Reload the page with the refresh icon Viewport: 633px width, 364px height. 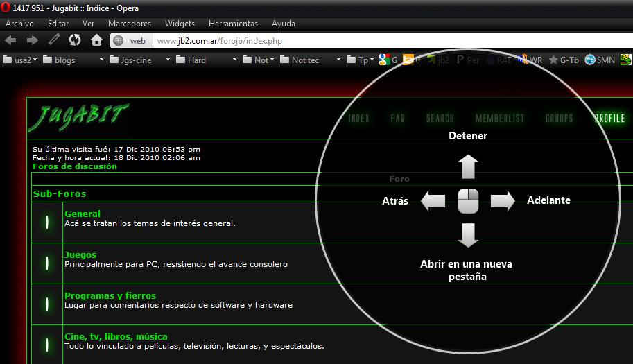pos(75,40)
